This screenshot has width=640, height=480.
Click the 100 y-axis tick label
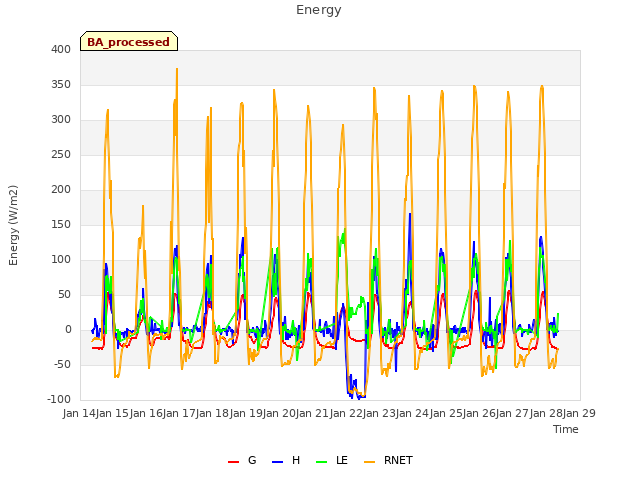click(61, 260)
